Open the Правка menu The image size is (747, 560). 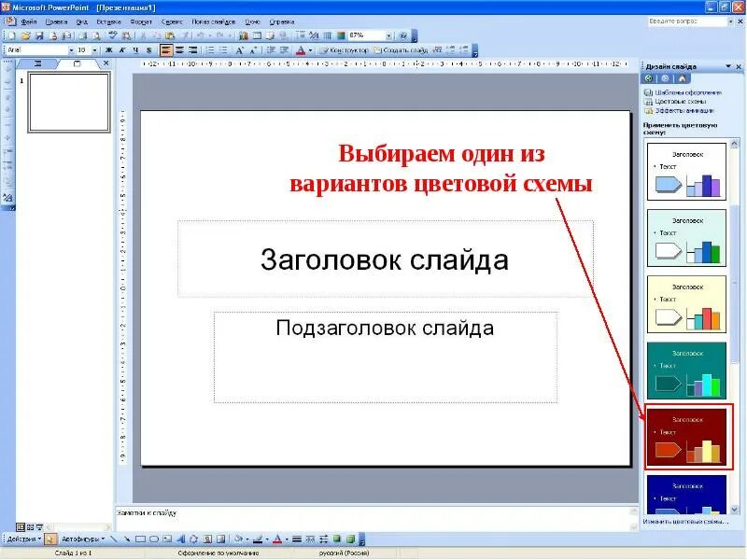[x=56, y=21]
